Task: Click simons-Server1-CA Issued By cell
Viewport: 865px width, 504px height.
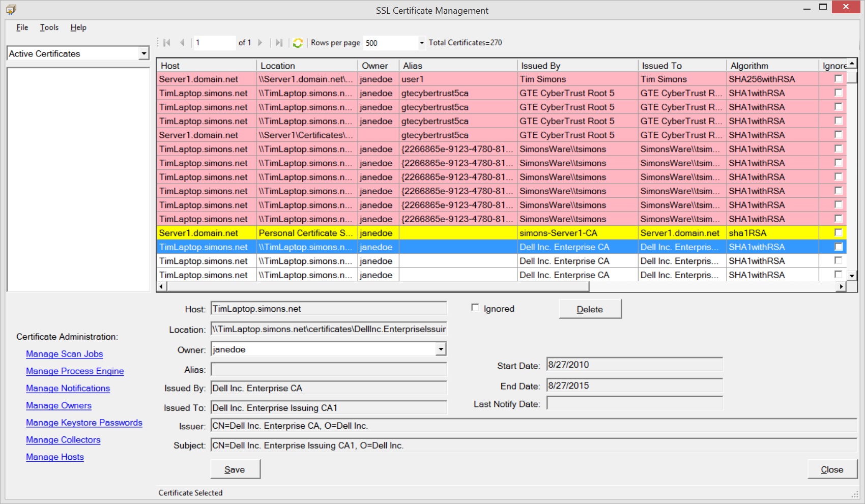Action: [578, 233]
